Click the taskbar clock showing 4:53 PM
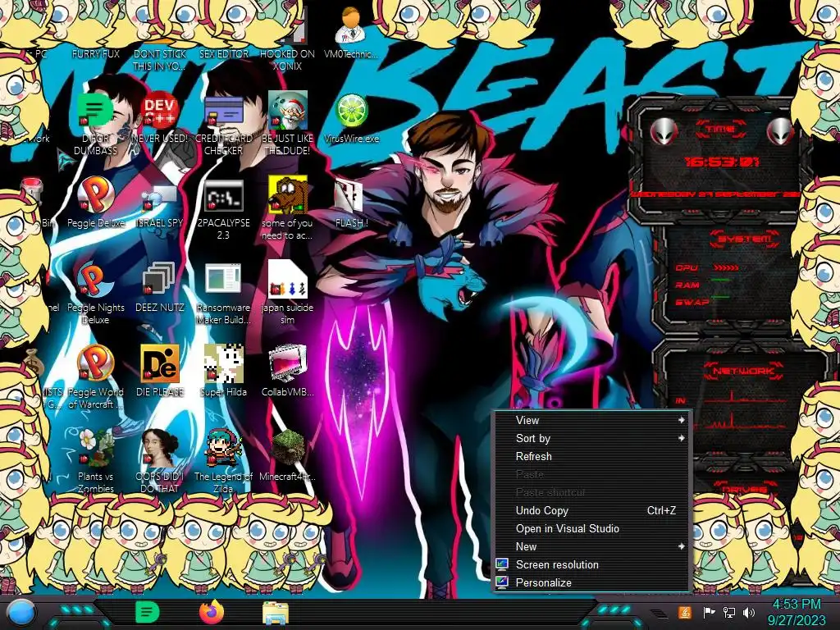This screenshot has width=840, height=630. (x=797, y=612)
